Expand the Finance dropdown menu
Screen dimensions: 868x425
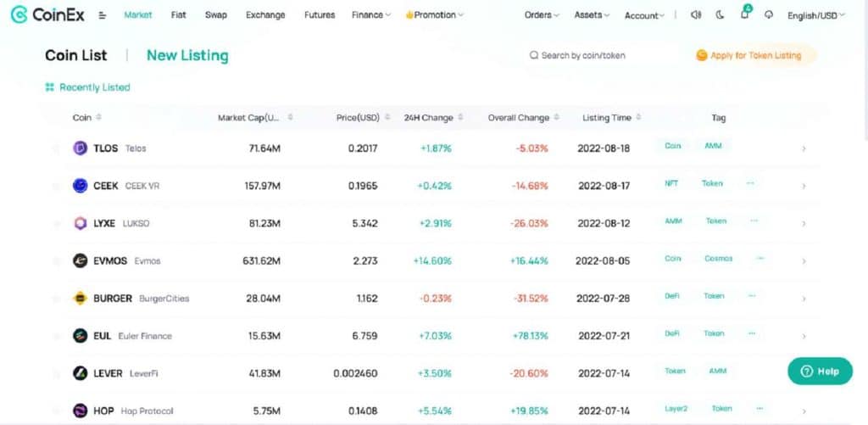point(371,15)
